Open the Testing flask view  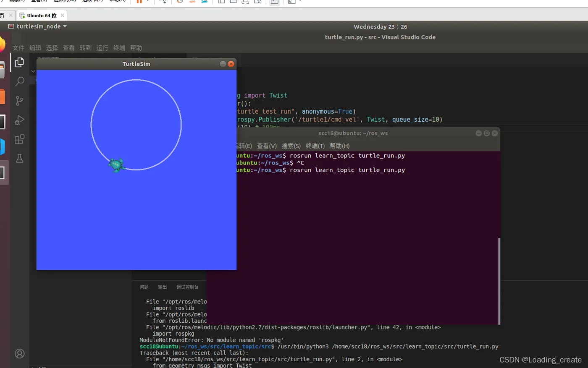19,159
